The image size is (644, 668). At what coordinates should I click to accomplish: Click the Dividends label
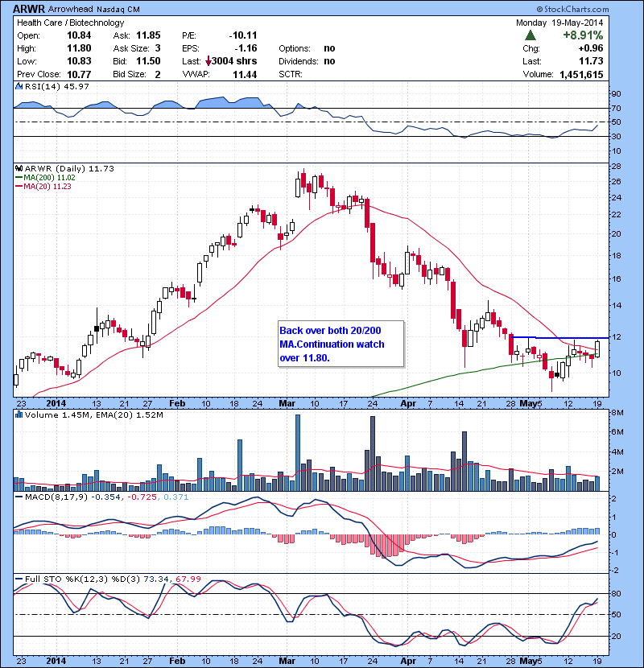[x=299, y=61]
